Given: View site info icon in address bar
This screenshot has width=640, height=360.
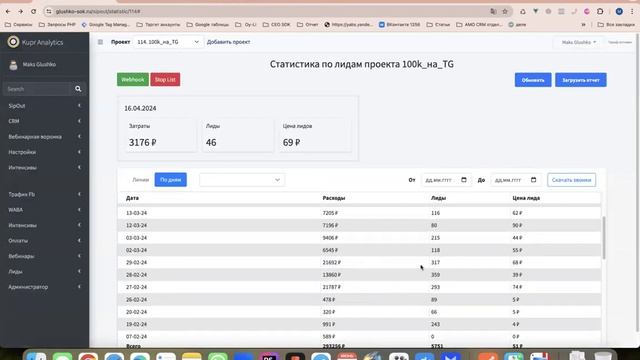Looking at the screenshot, I should (x=49, y=11).
